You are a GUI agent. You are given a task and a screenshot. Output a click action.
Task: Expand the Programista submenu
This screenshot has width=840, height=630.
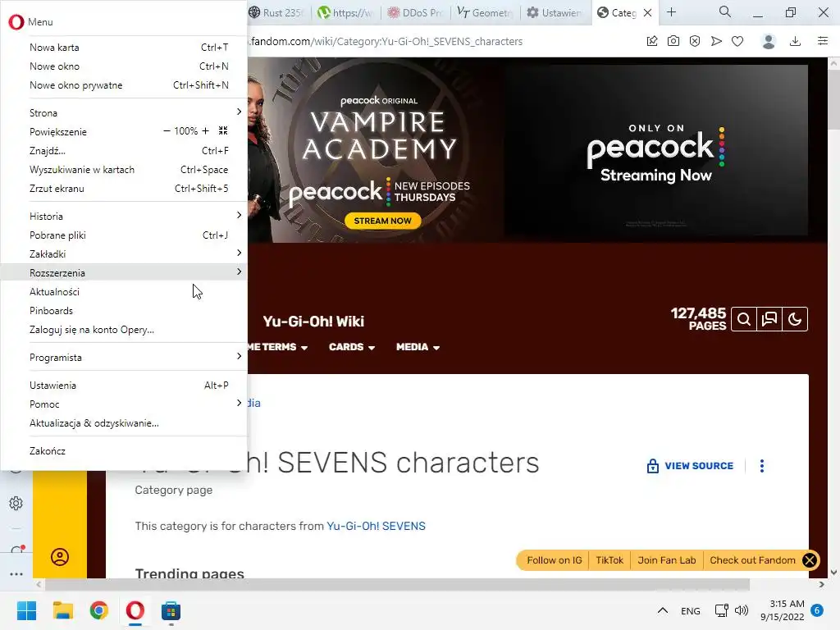click(x=124, y=358)
